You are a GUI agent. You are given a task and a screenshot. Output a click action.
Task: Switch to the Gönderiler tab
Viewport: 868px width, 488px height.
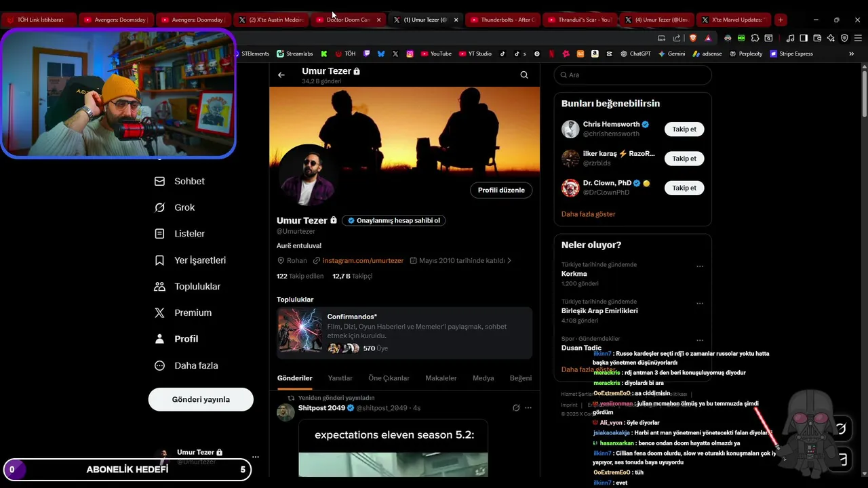(294, 378)
